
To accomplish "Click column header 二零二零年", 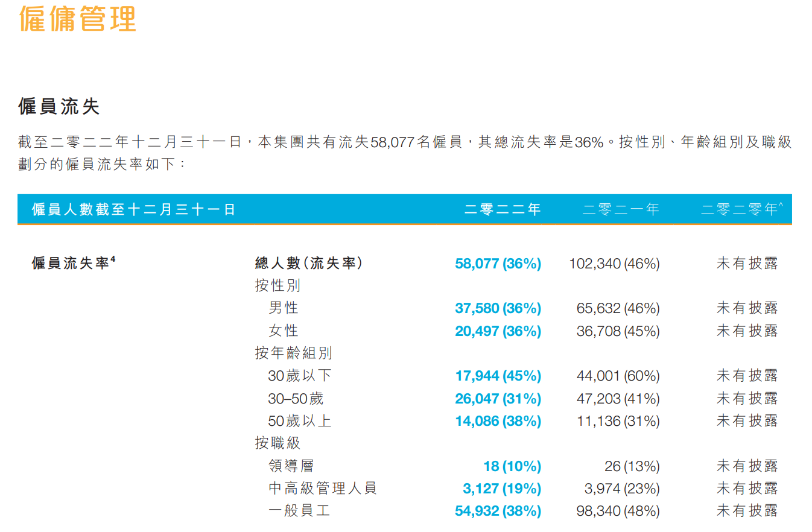I will (742, 209).
